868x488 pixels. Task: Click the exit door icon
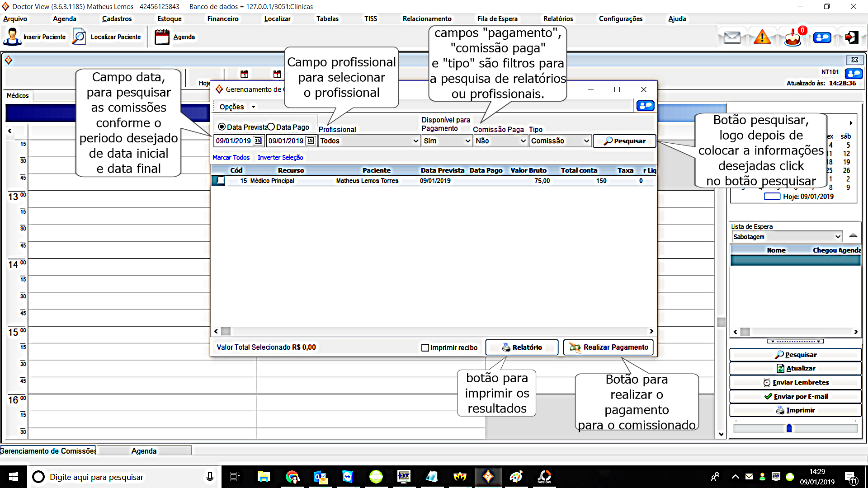point(852,37)
